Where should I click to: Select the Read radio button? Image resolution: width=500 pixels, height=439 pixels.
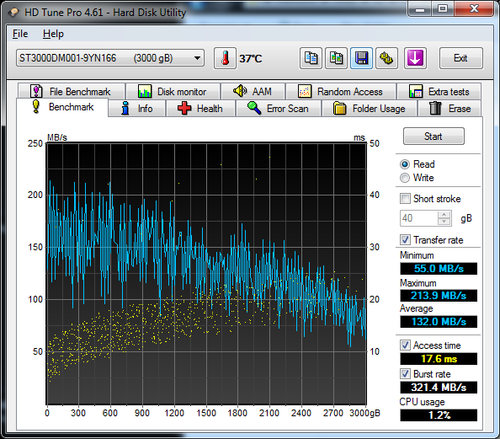405,164
